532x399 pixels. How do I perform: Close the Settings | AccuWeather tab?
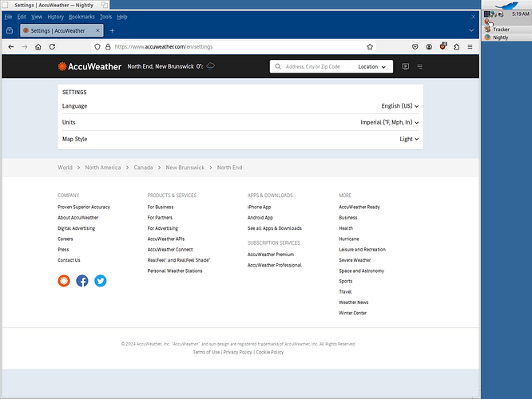point(97,30)
